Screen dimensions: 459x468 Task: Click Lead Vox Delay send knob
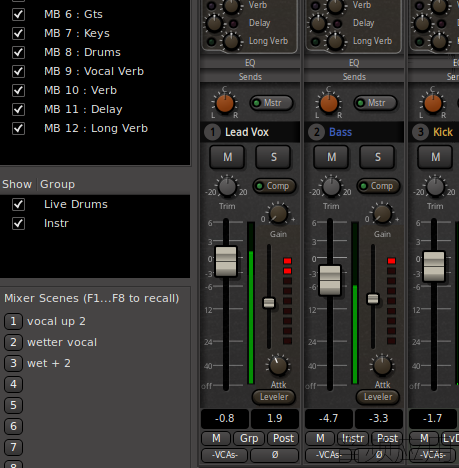point(214,23)
